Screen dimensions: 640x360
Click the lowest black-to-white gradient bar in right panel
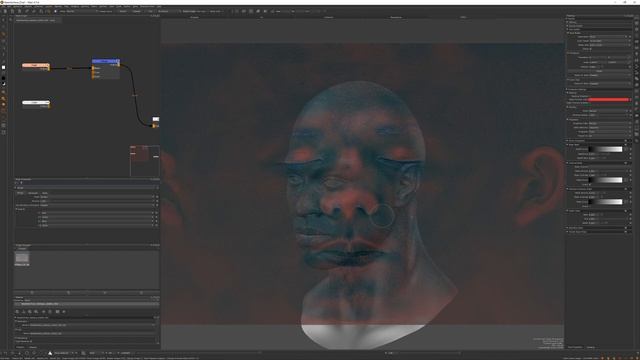(606, 202)
